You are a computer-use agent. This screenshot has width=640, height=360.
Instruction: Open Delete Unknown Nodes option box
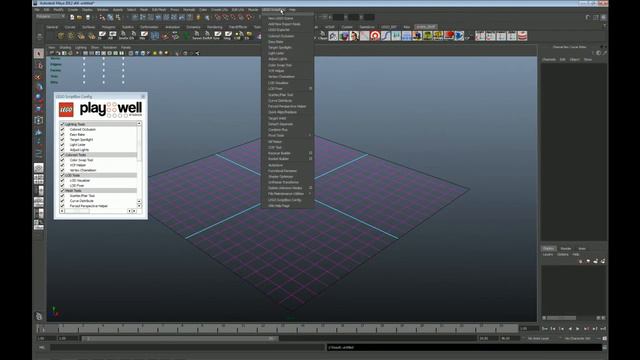[x=310, y=188]
